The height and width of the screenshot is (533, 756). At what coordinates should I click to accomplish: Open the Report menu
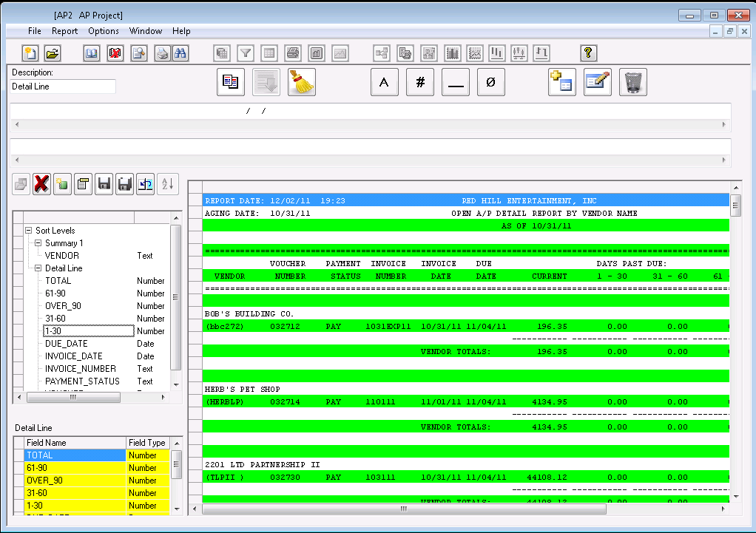[64, 31]
